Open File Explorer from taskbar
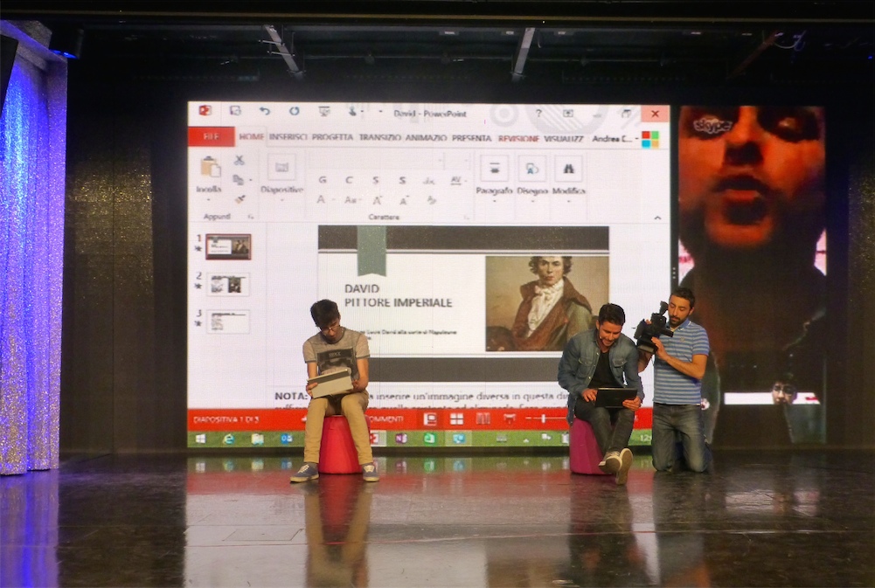 tap(257, 439)
